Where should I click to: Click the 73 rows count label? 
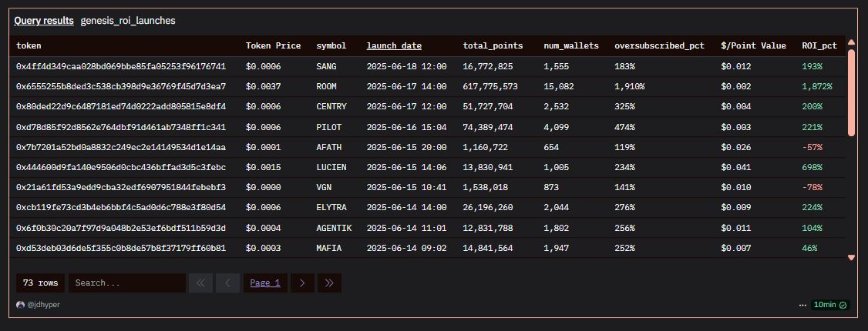(x=40, y=283)
